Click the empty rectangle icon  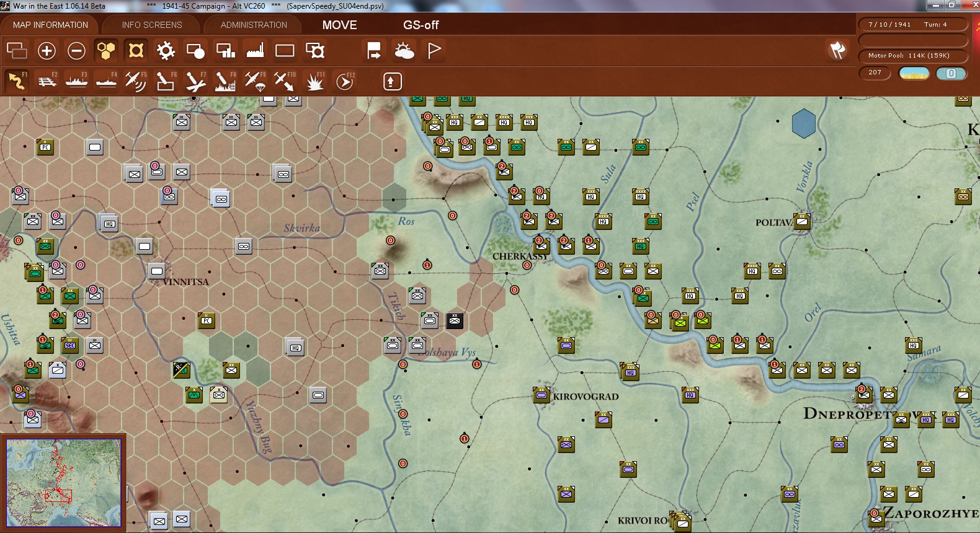coord(285,50)
